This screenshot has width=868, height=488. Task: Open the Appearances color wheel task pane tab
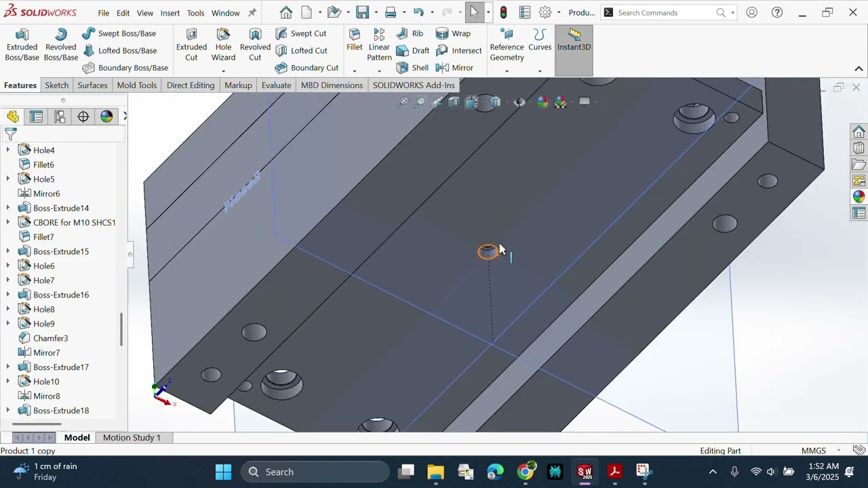tap(859, 197)
